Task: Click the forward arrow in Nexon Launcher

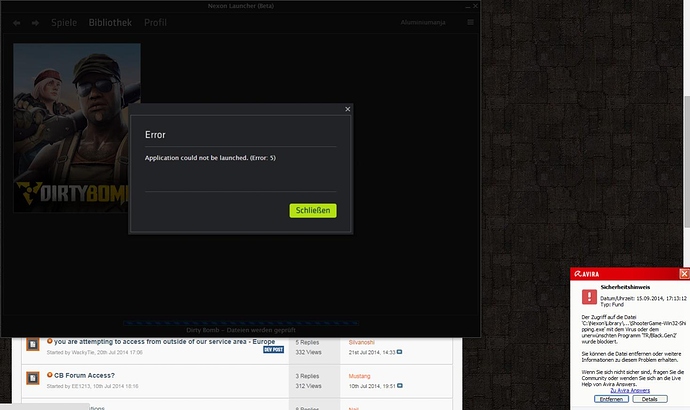Action: pyautogui.click(x=36, y=21)
